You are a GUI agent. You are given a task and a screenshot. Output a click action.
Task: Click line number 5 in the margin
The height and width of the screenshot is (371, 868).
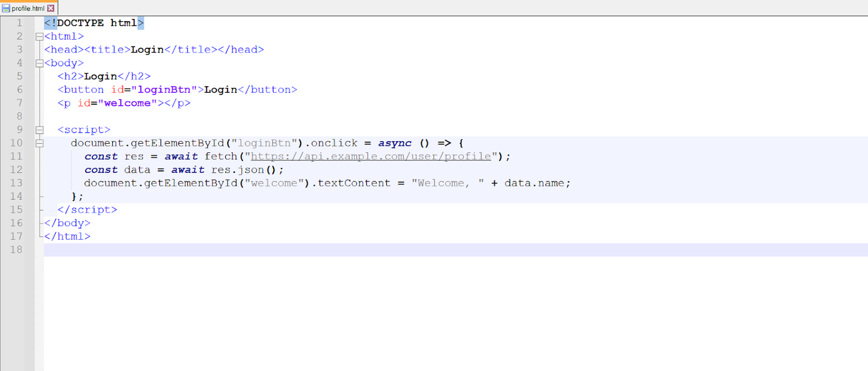coord(19,76)
